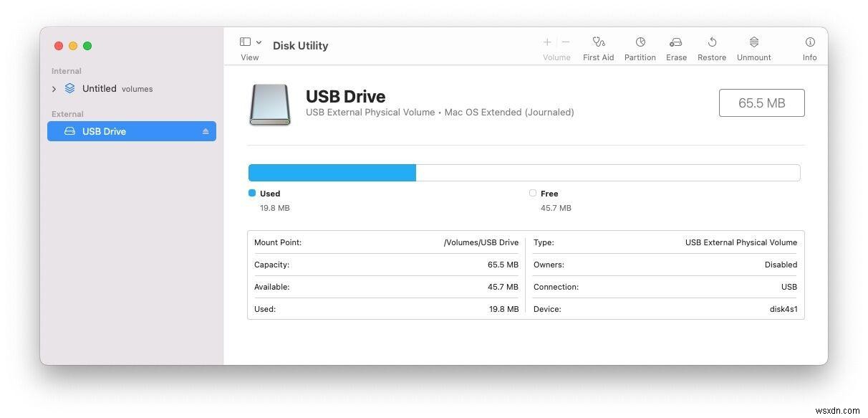Screen dimensions: 868x418
Task: Click the Untitled volumes stack icon
Action: point(69,88)
